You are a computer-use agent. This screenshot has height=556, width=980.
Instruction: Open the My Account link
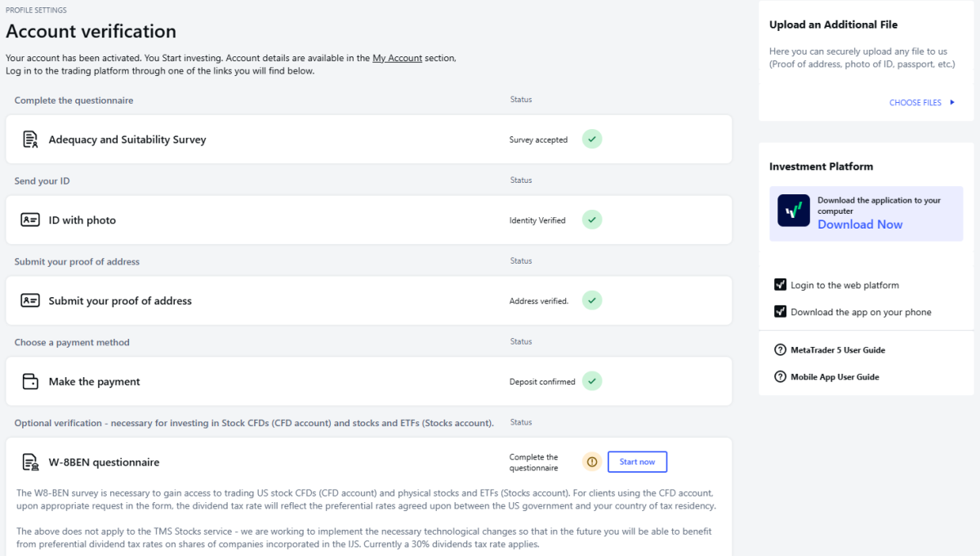pyautogui.click(x=397, y=58)
